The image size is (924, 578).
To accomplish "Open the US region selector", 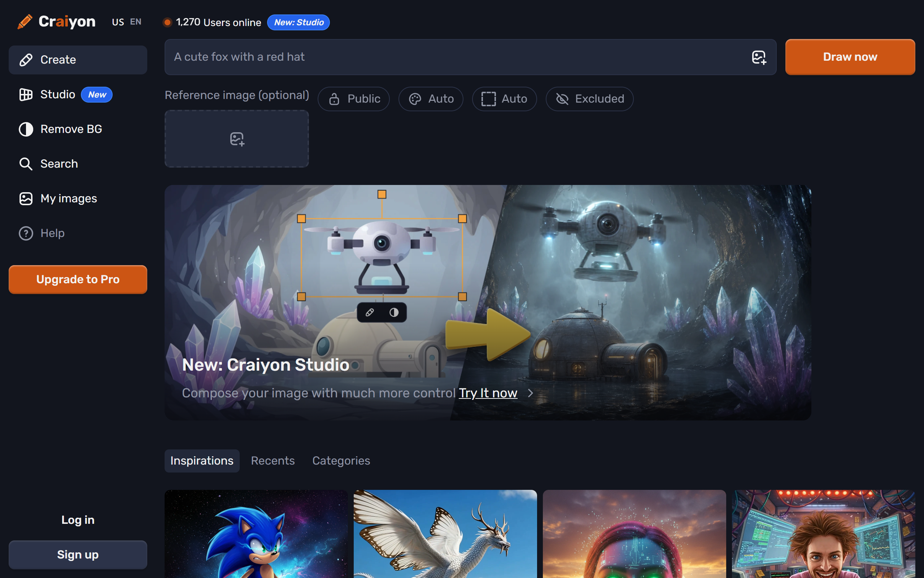I will pyautogui.click(x=118, y=22).
